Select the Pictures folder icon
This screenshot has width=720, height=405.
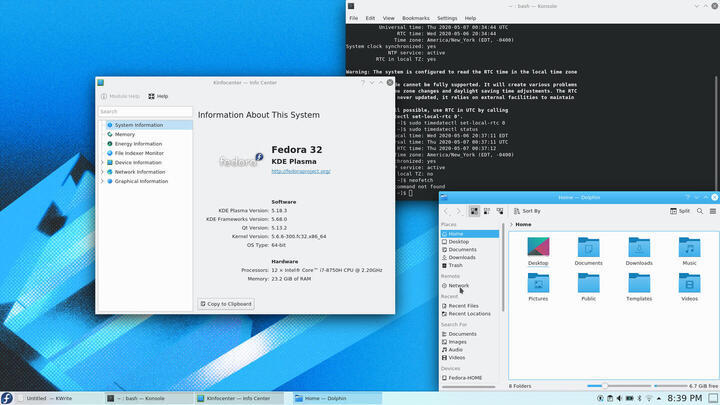click(x=538, y=283)
